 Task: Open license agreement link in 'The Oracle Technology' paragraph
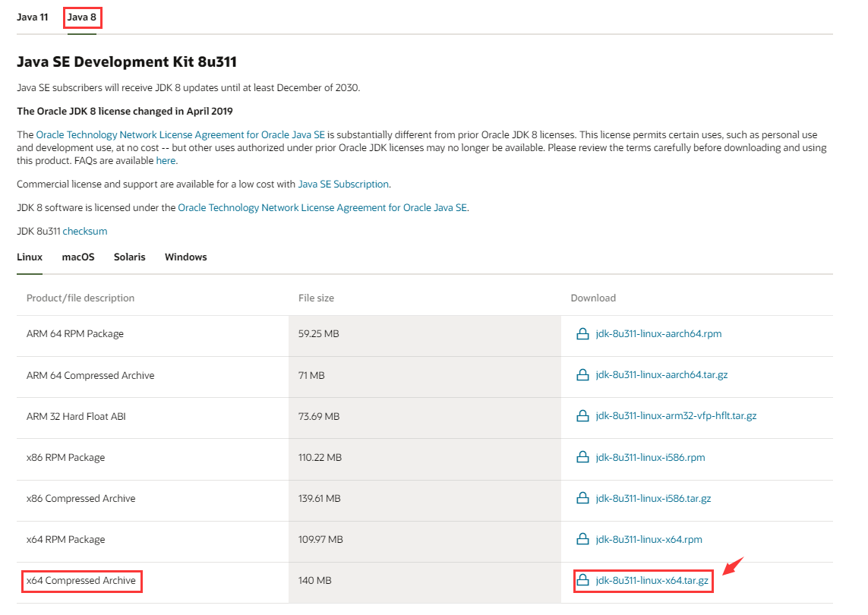coord(181,134)
